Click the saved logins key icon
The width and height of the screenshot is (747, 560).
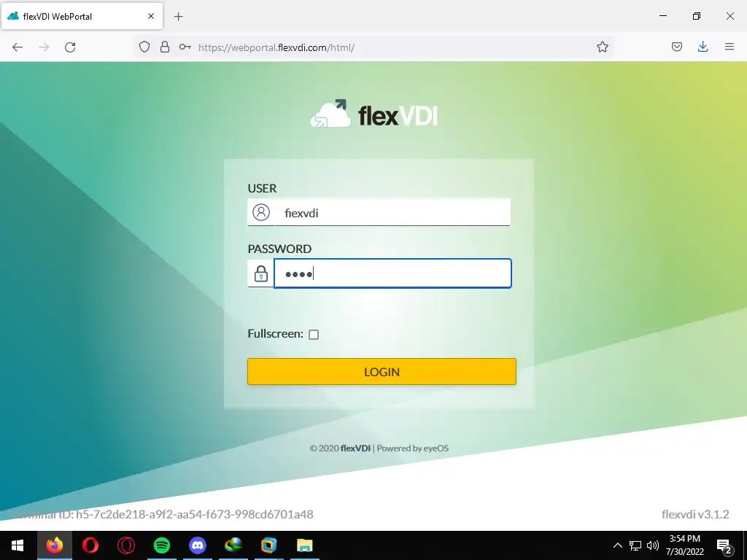coord(185,47)
